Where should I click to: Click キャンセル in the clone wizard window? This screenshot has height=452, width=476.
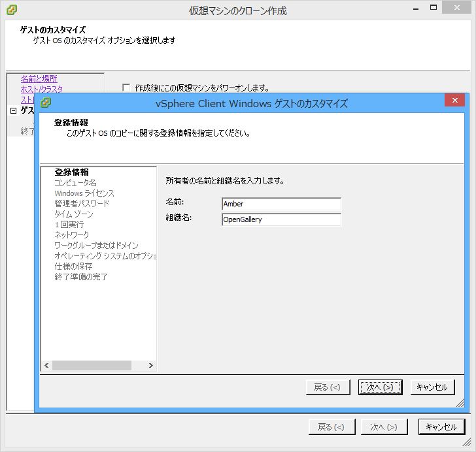(x=442, y=427)
